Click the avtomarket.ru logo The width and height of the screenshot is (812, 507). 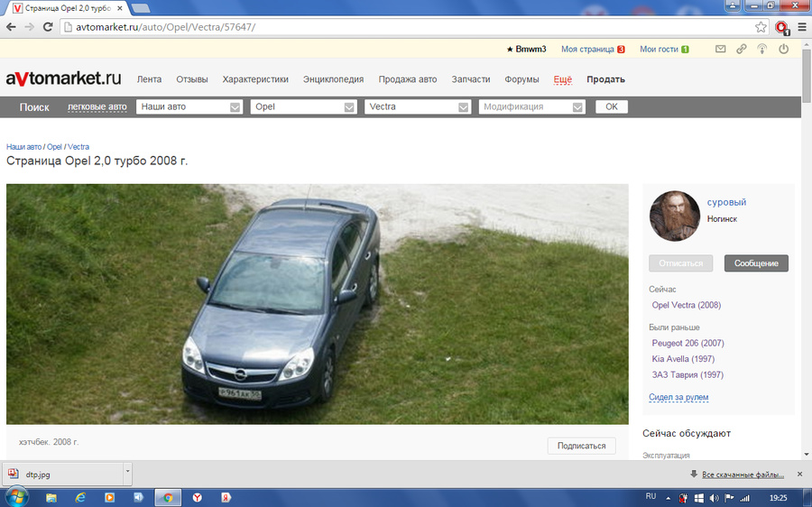click(x=64, y=78)
